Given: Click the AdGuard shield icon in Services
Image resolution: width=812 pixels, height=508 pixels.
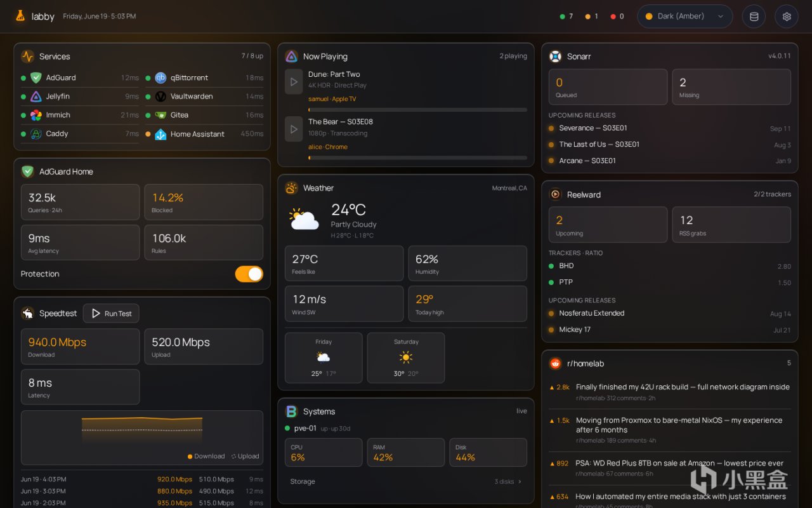Looking at the screenshot, I should (36, 77).
